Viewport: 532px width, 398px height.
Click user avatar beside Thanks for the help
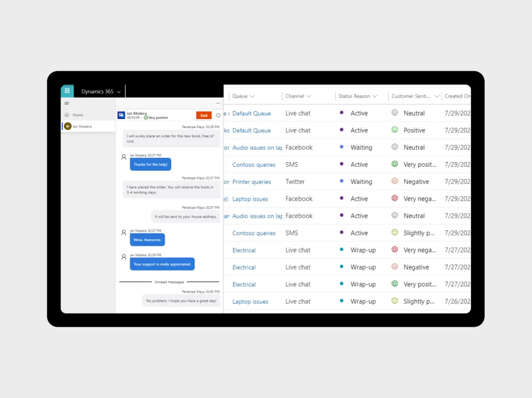tap(124, 157)
